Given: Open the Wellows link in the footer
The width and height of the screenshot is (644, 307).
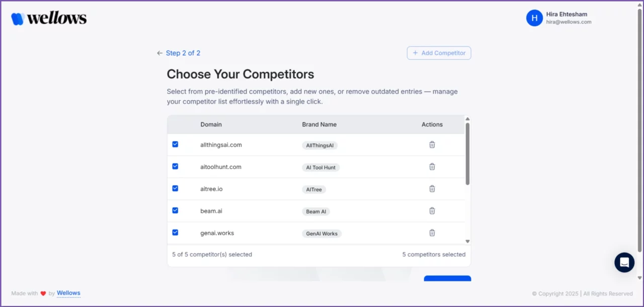Looking at the screenshot, I should pyautogui.click(x=68, y=293).
